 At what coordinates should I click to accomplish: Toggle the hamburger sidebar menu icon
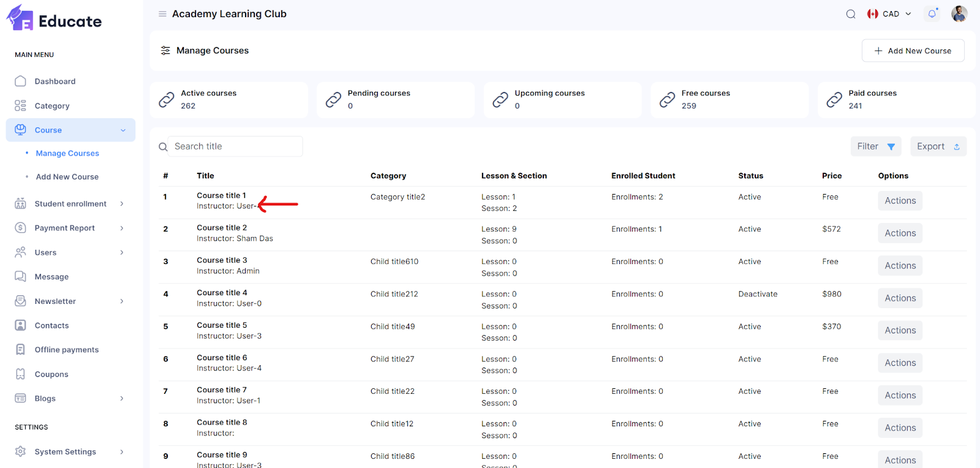[162, 14]
